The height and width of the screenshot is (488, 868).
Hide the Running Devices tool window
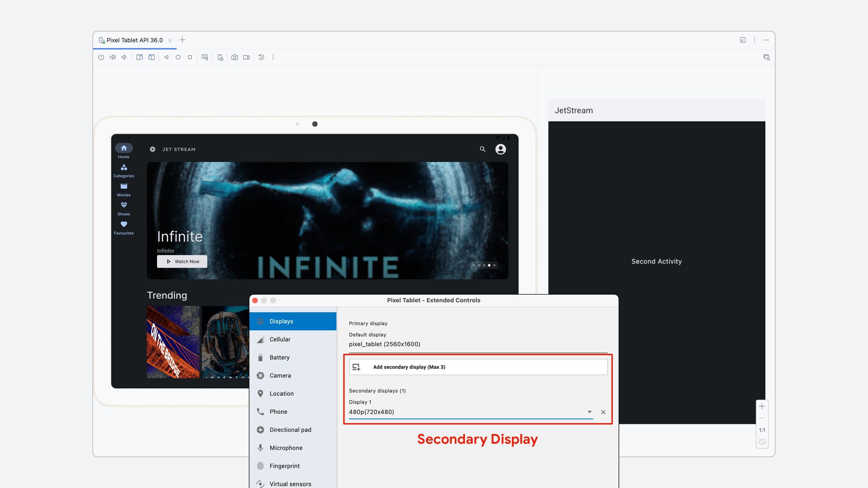[x=766, y=40]
